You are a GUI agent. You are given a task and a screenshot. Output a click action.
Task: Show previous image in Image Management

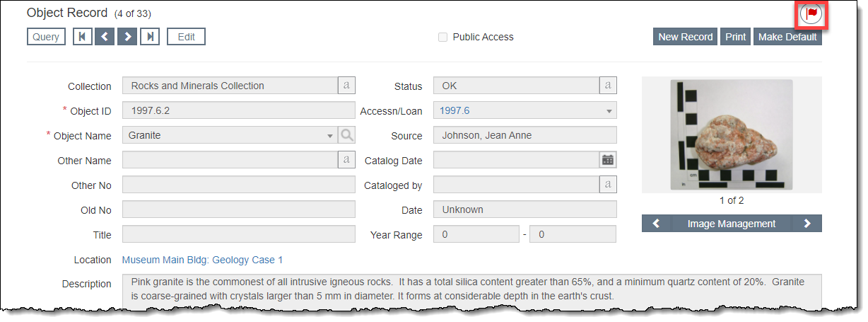pyautogui.click(x=656, y=224)
